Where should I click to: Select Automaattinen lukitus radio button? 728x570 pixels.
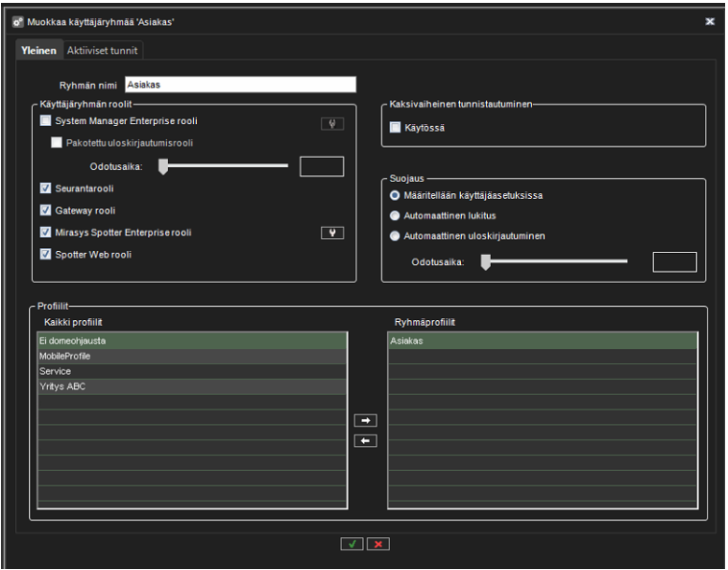tap(395, 215)
